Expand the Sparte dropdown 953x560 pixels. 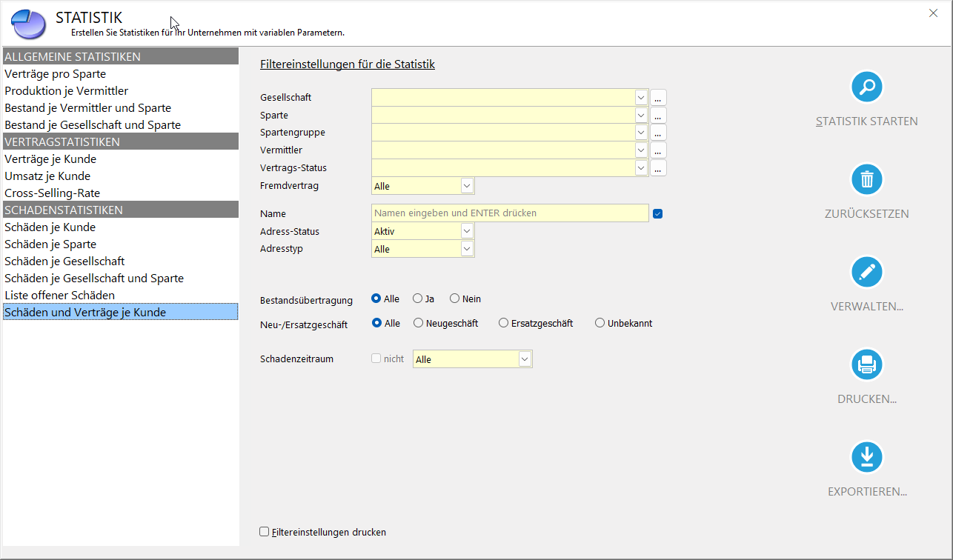[641, 116]
